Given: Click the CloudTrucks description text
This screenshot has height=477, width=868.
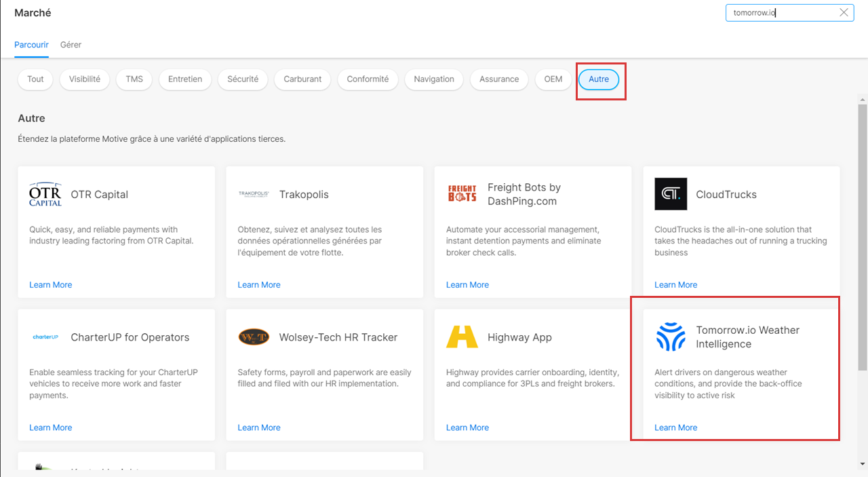Looking at the screenshot, I should point(741,241).
